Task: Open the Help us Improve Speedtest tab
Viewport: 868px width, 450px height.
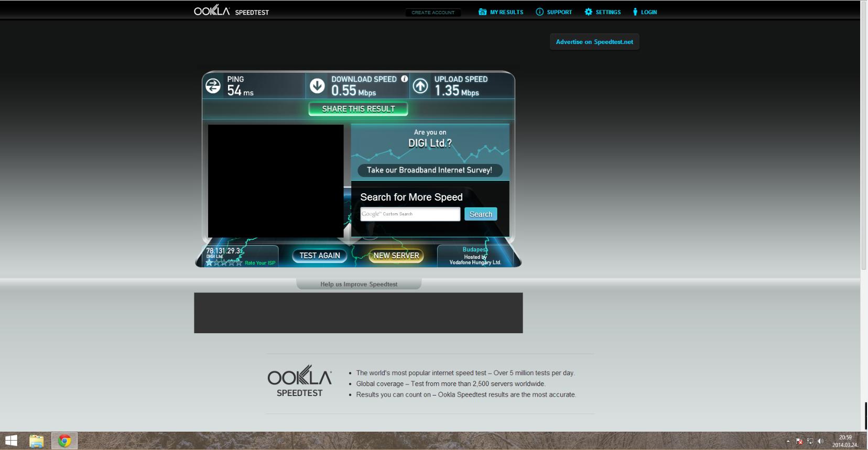Action: tap(359, 284)
